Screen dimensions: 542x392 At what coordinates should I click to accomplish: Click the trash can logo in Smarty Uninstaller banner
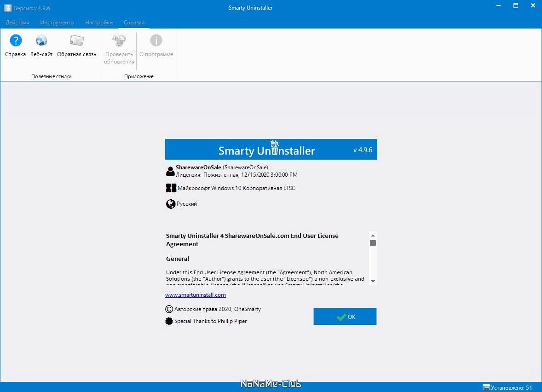(x=275, y=148)
